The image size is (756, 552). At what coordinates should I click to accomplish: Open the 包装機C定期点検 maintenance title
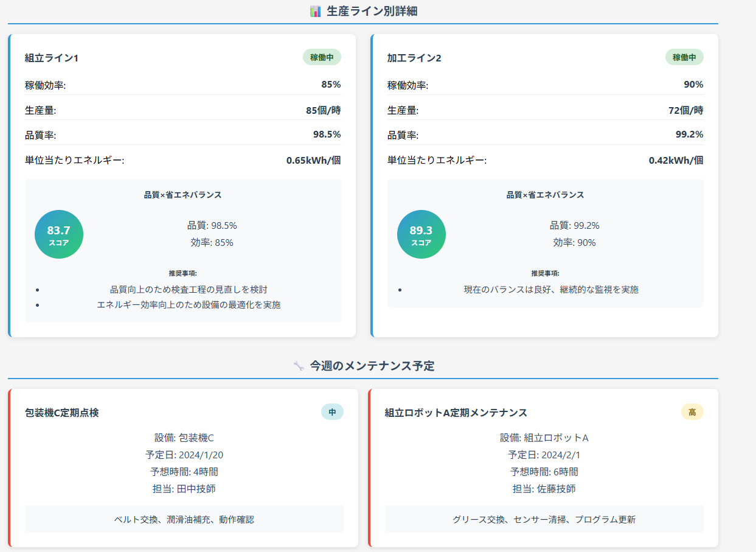pos(61,413)
